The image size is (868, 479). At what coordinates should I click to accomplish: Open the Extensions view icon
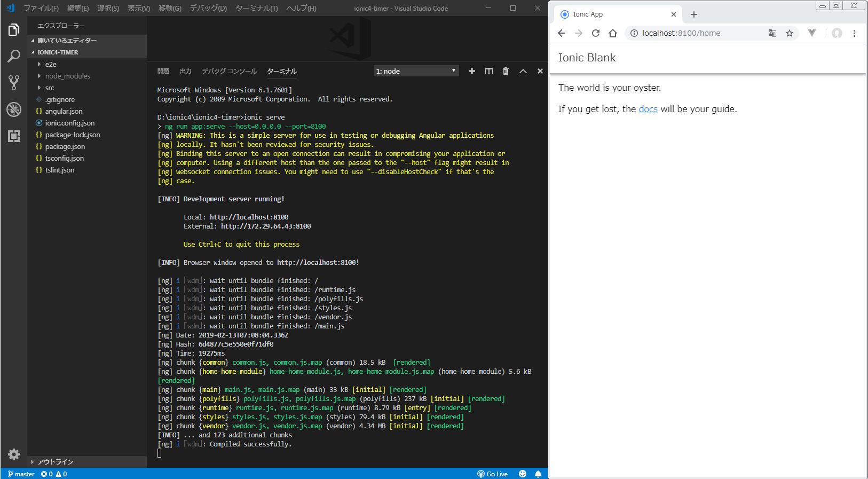14,136
